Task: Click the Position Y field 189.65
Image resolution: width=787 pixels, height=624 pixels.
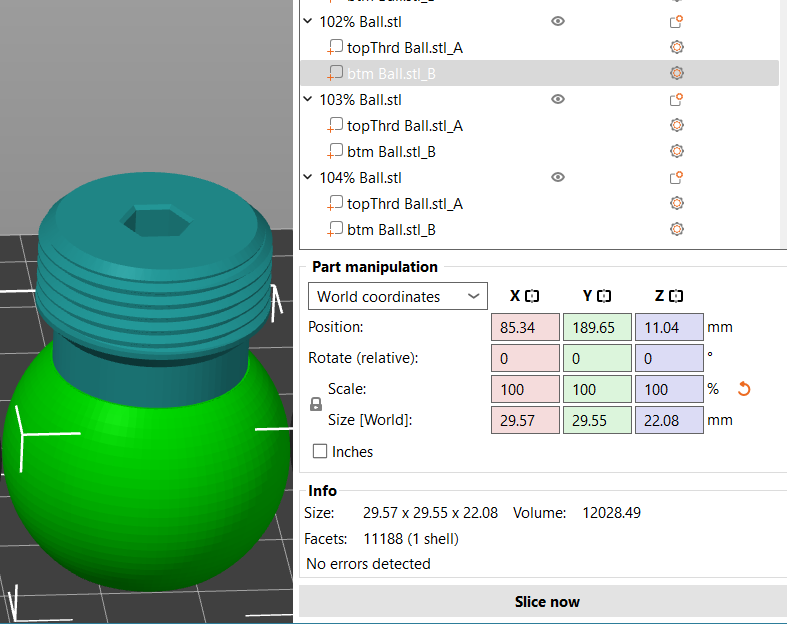Action: [x=597, y=327]
